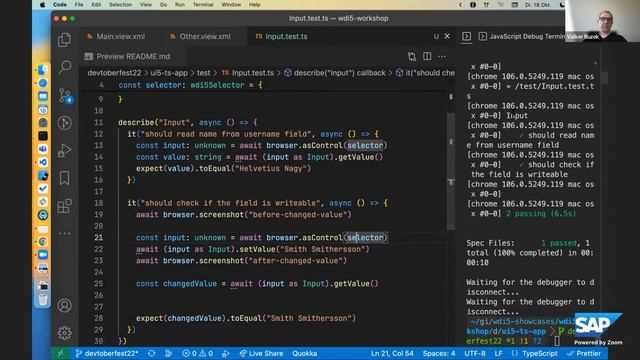Click Ln 21, Col 54 in status bar
This screenshot has height=360, width=640.
point(392,353)
